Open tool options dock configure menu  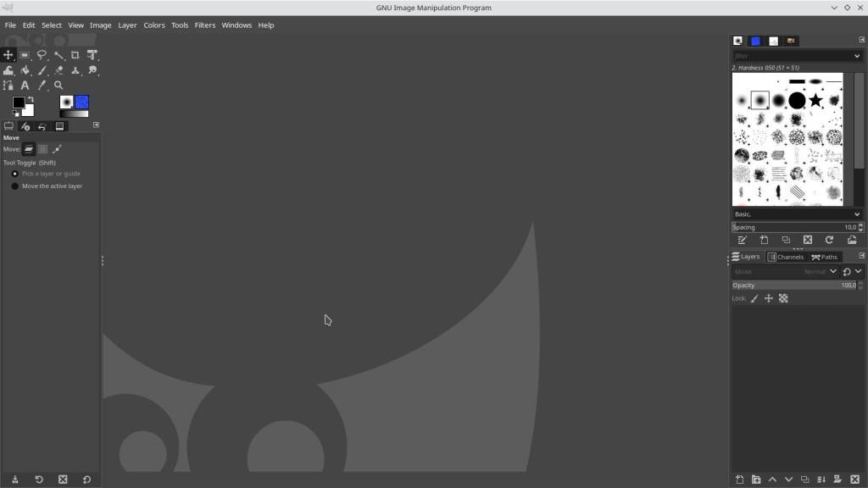point(96,125)
